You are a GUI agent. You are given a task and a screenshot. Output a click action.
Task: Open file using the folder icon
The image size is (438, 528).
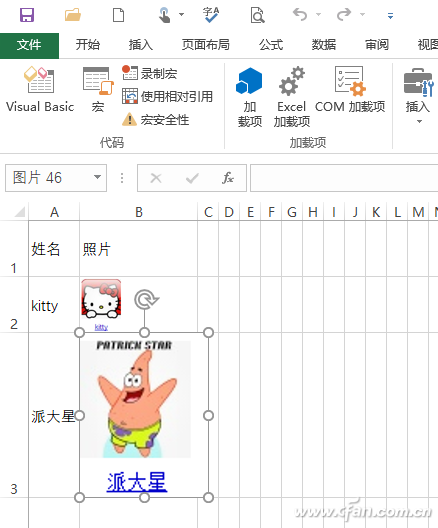click(x=73, y=15)
